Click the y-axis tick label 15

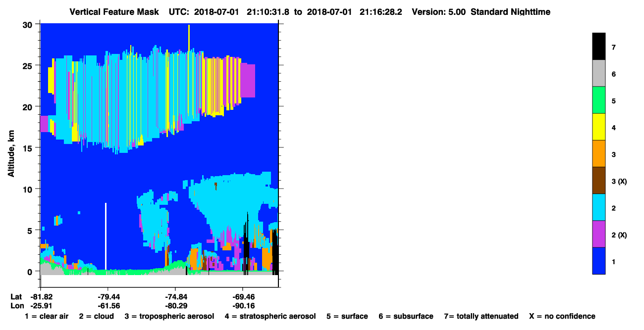pyautogui.click(x=28, y=148)
